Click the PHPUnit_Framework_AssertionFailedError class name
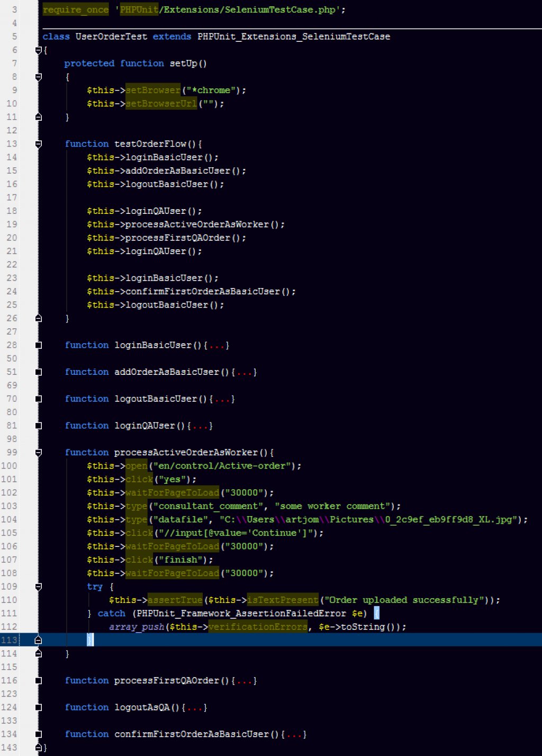This screenshot has height=756, width=542. pos(241,614)
